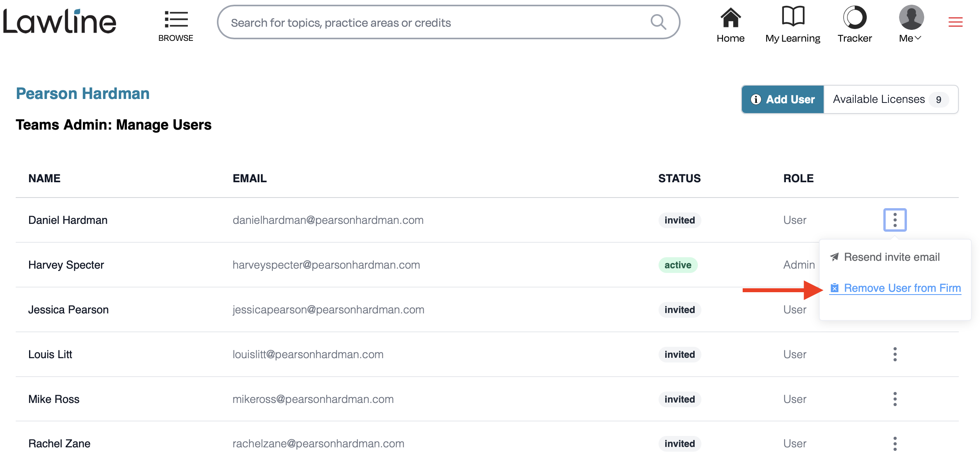Open Louis Litt's three-dot options menu
The height and width of the screenshot is (465, 980).
tap(895, 354)
